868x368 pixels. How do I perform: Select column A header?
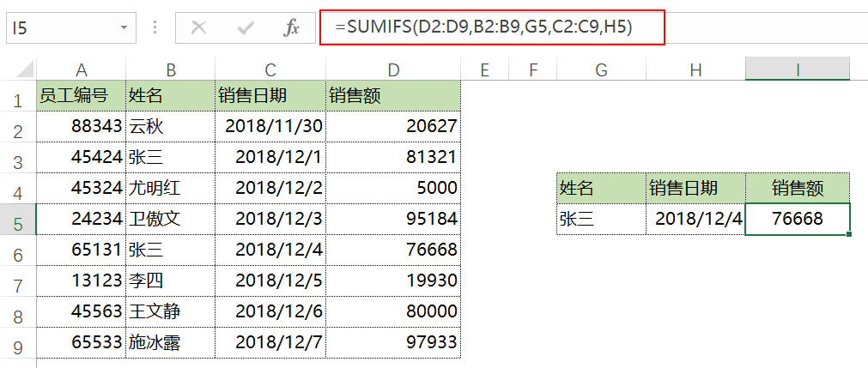[82, 69]
